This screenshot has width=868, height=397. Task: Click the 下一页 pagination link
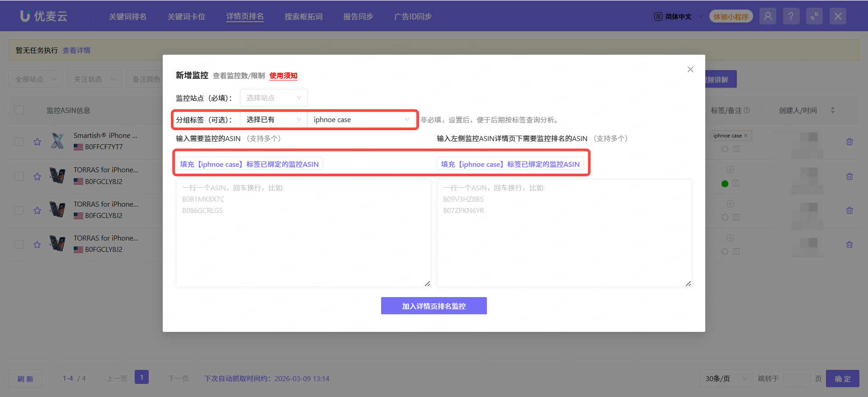point(179,378)
